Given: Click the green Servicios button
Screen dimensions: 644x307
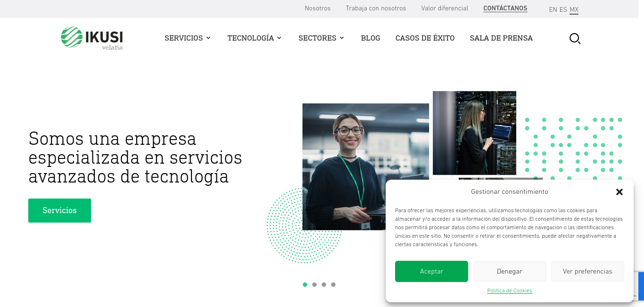Looking at the screenshot, I should pos(59,210).
